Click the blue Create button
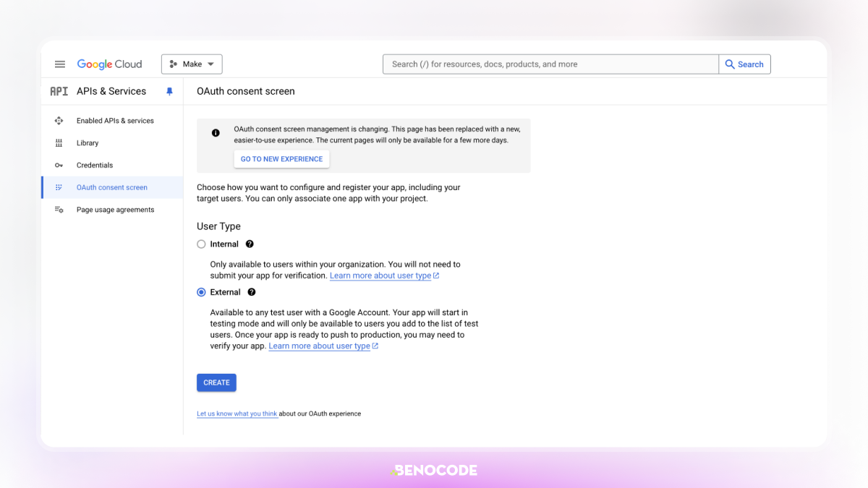Viewport: 868px width, 488px height. (216, 382)
